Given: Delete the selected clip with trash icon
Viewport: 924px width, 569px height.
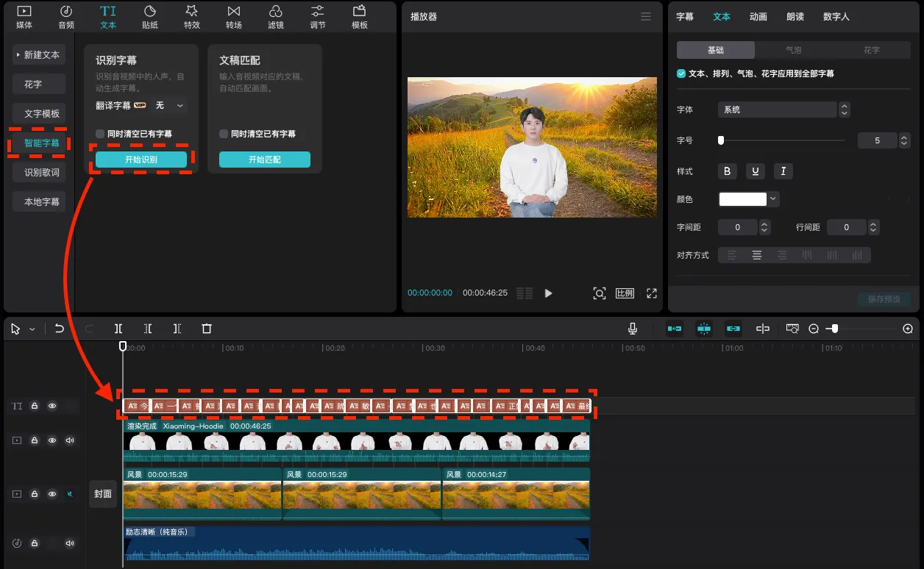Looking at the screenshot, I should 207,329.
